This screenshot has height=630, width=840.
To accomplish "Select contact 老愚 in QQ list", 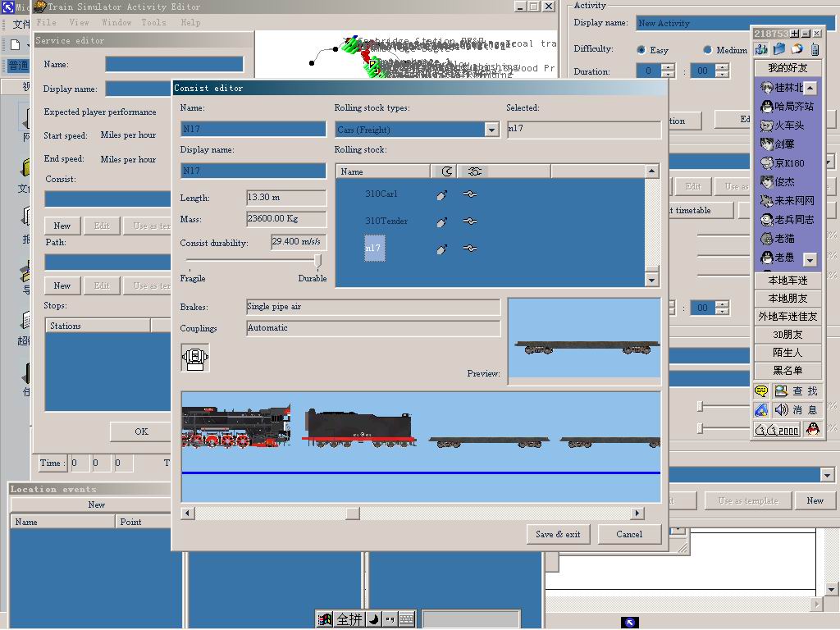I will click(778, 257).
